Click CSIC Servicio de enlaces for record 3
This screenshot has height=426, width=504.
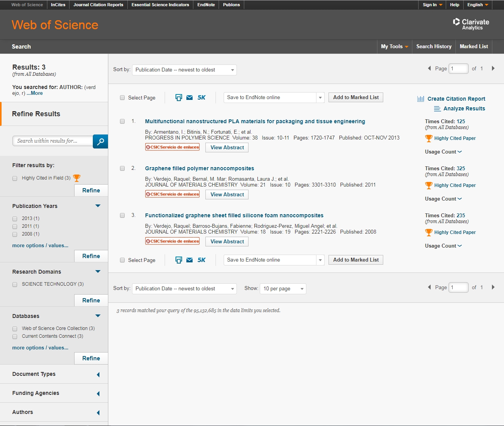(172, 241)
